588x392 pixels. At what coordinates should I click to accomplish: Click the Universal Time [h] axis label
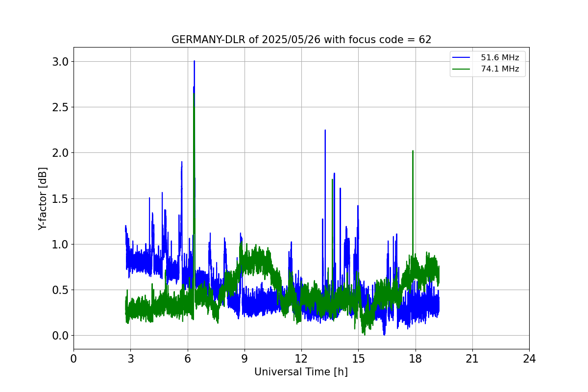(301, 372)
